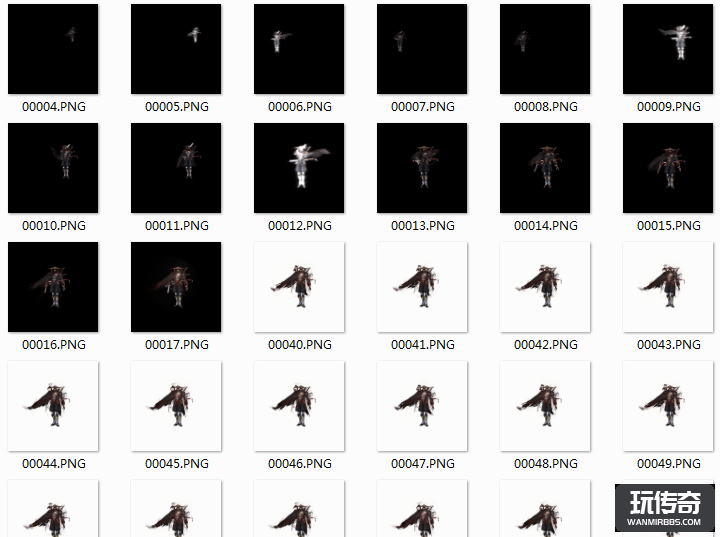Select the 00012.PNG thumbnail image
The height and width of the screenshot is (537, 720).
tap(299, 168)
